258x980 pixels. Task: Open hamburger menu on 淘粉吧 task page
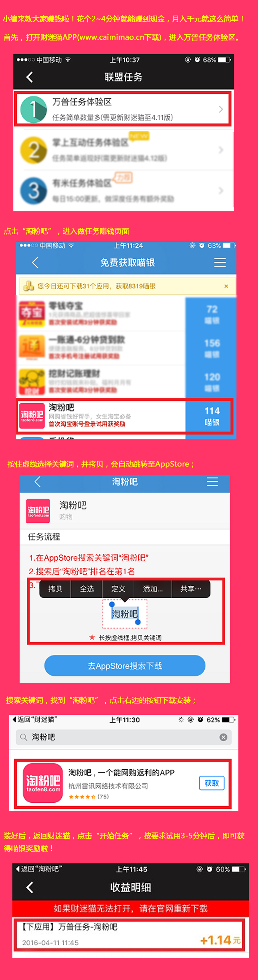(212, 482)
